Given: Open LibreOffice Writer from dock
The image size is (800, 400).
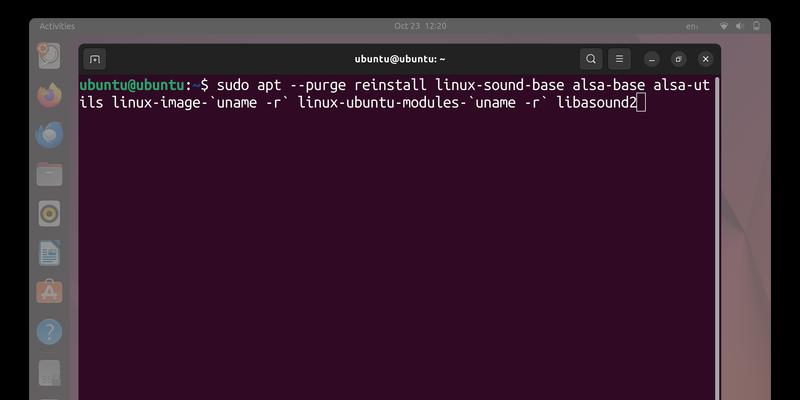Looking at the screenshot, I should click(49, 253).
